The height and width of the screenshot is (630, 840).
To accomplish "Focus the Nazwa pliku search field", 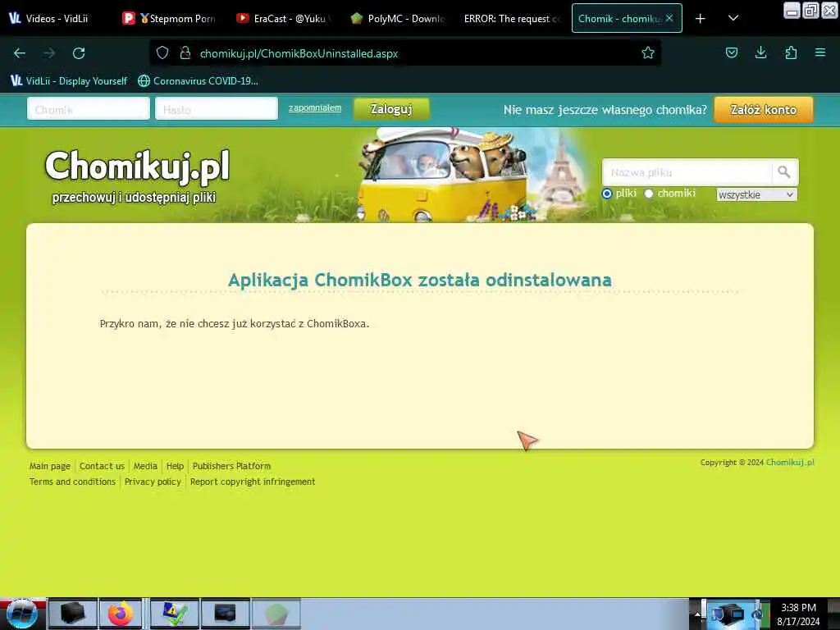I will pos(687,172).
